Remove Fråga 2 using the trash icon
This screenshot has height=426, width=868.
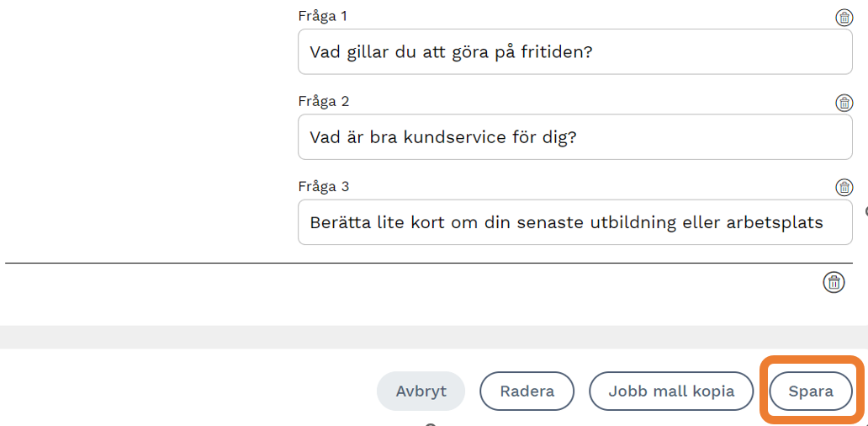pos(844,103)
